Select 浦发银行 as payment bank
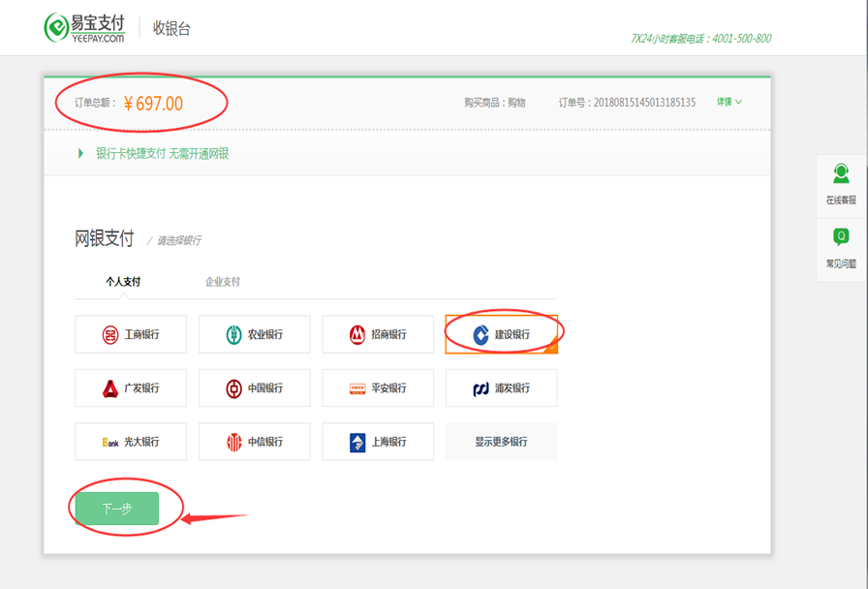Viewport: 868px width, 589px height. point(501,387)
